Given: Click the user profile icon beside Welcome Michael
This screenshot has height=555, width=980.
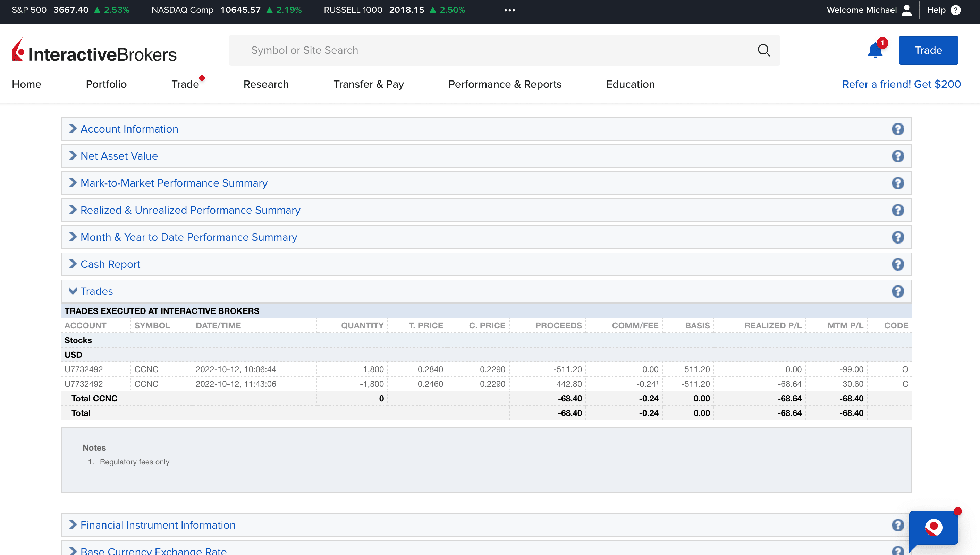Looking at the screenshot, I should (906, 10).
